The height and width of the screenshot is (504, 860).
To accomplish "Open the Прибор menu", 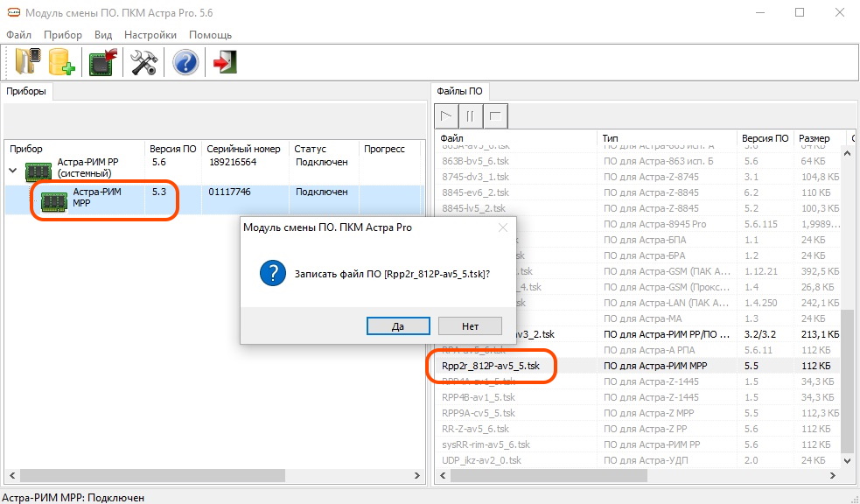I will point(62,35).
